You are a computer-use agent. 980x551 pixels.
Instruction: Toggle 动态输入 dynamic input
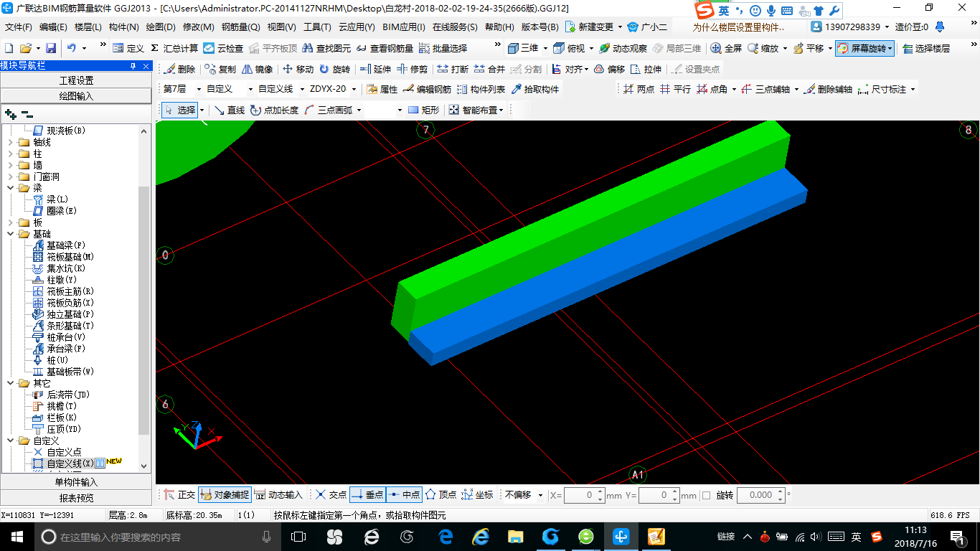click(278, 495)
